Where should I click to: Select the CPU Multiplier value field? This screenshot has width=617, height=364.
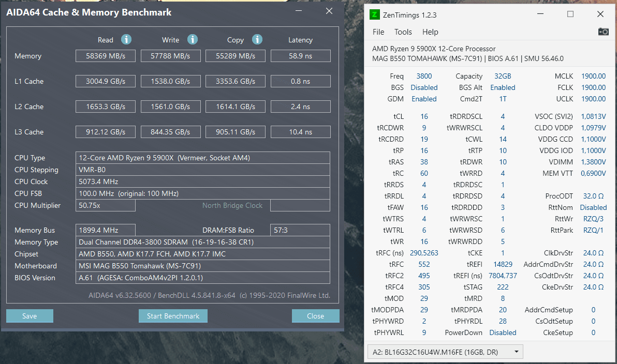pos(106,205)
